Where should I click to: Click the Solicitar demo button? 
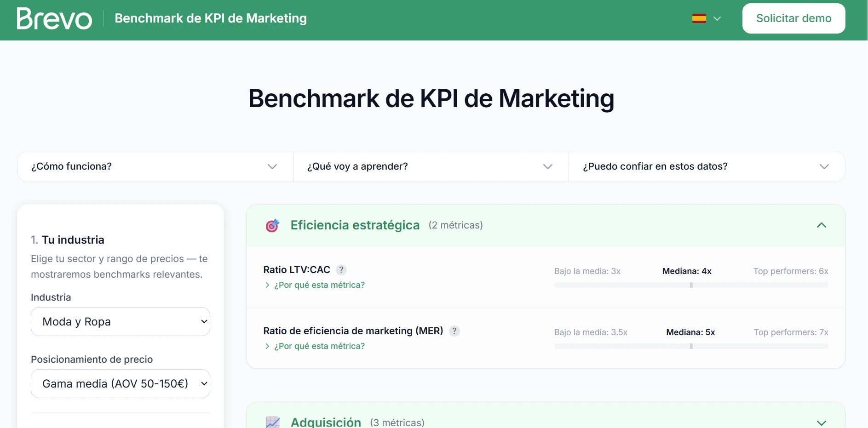(793, 18)
